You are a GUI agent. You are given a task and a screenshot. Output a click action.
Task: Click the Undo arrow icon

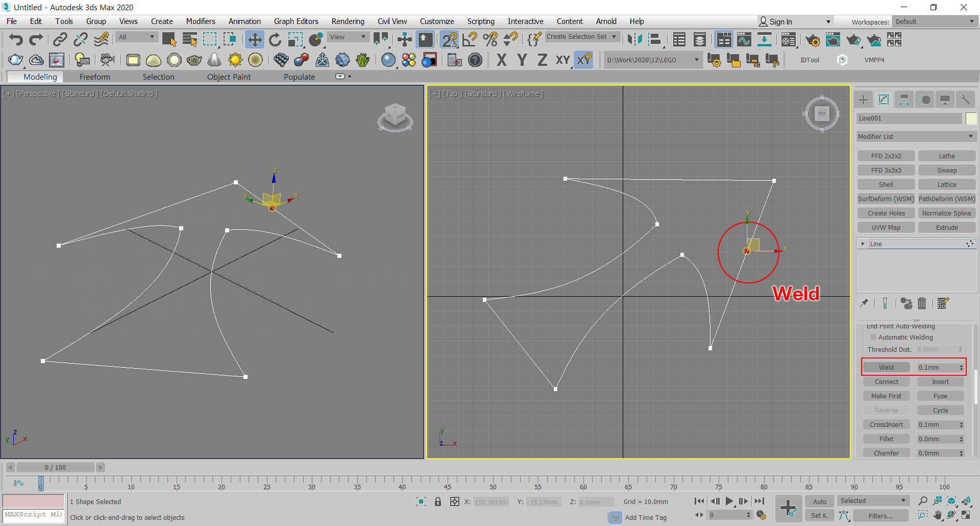[x=16, y=40]
